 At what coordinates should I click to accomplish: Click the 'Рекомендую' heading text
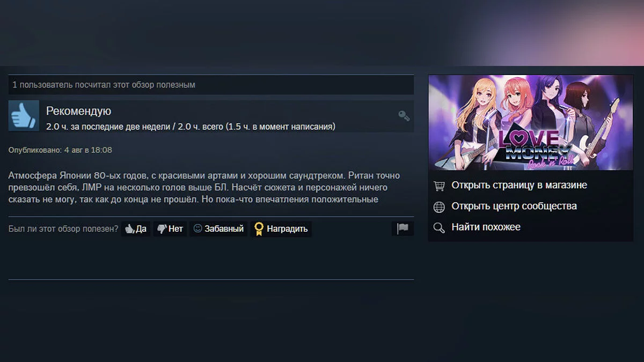(x=78, y=111)
